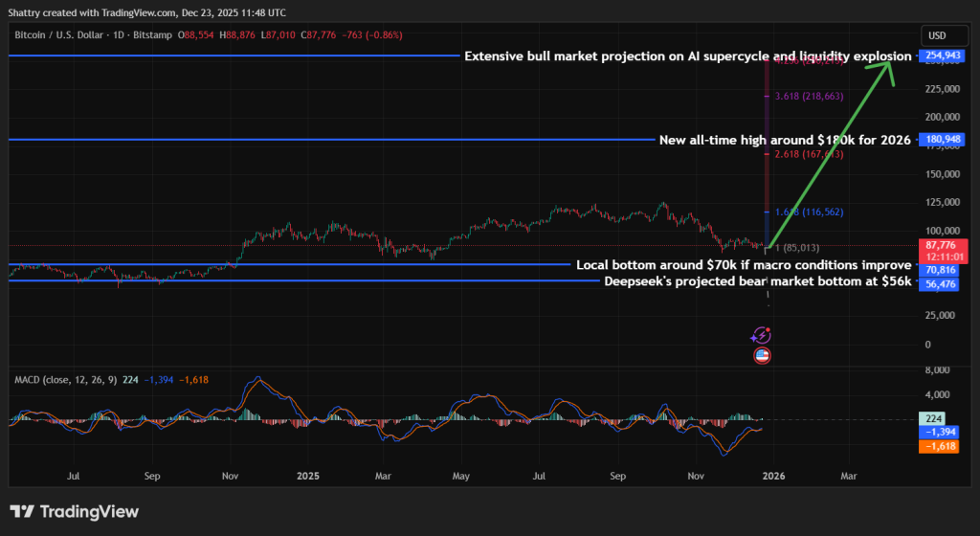This screenshot has width=980, height=536.
Task: Click the 125,000 price scale label
Action: click(943, 202)
